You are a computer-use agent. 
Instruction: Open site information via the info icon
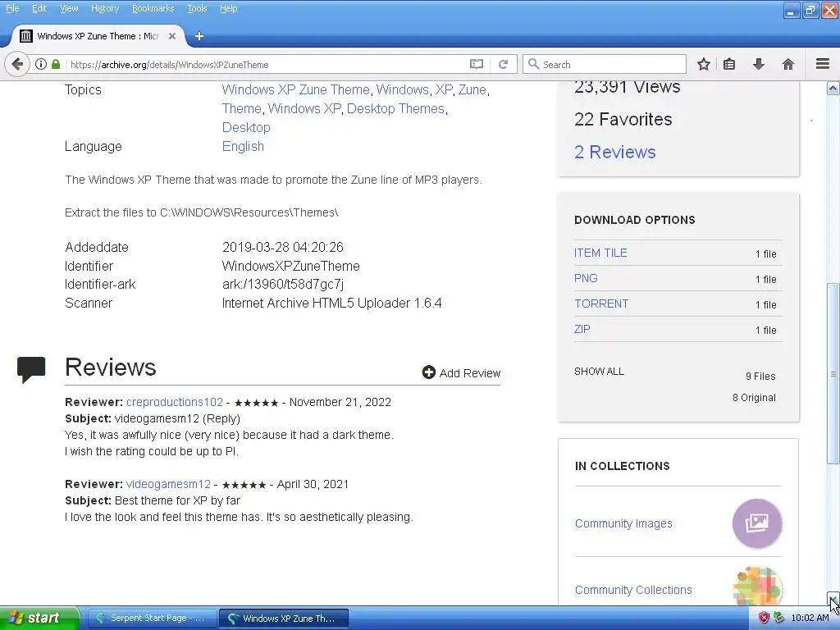pos(41,64)
